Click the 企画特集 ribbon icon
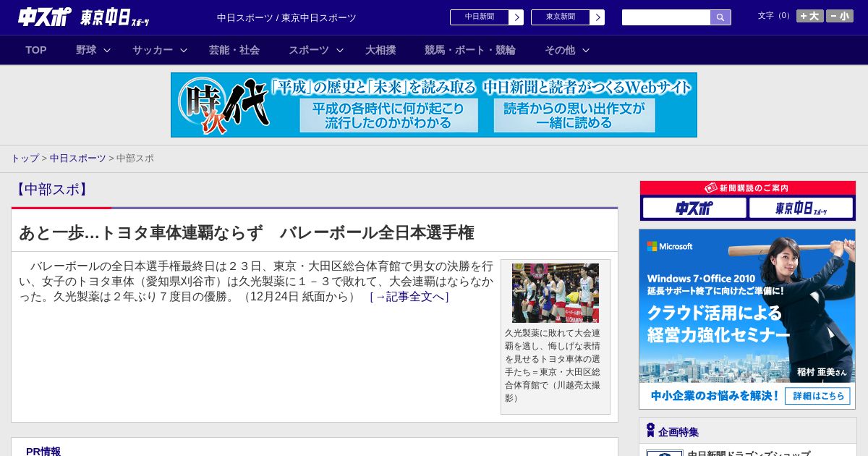The width and height of the screenshot is (868, 456). click(x=650, y=431)
